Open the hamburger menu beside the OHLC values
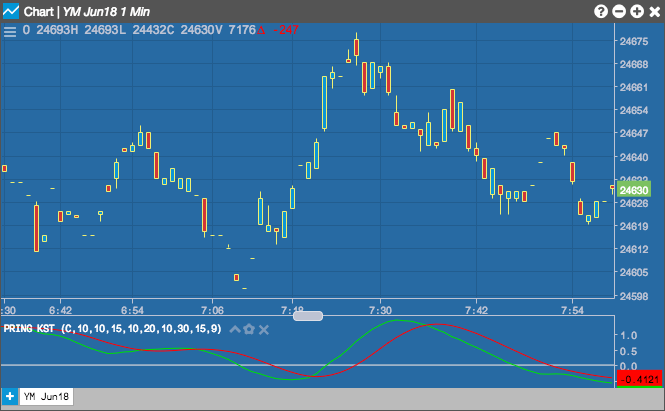Screen dimensions: 665x411 (10, 31)
